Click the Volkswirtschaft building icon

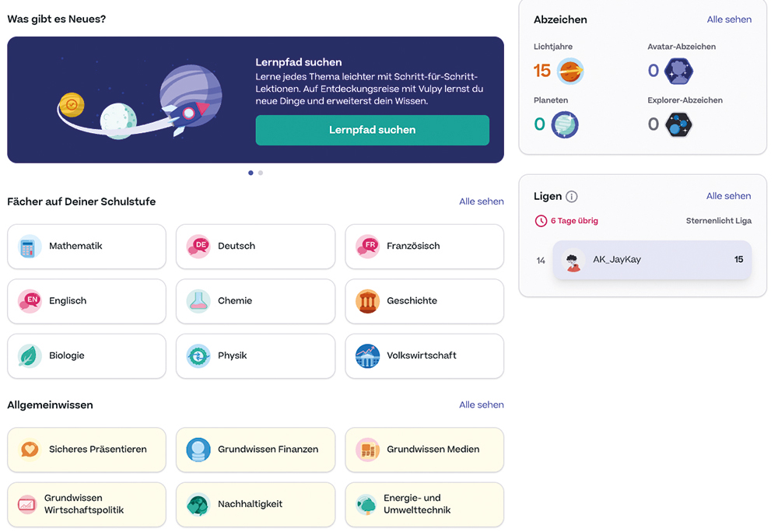(x=368, y=356)
